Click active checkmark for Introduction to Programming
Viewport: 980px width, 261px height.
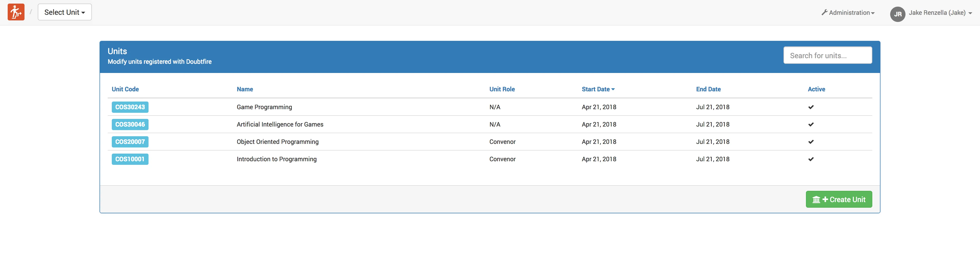811,159
